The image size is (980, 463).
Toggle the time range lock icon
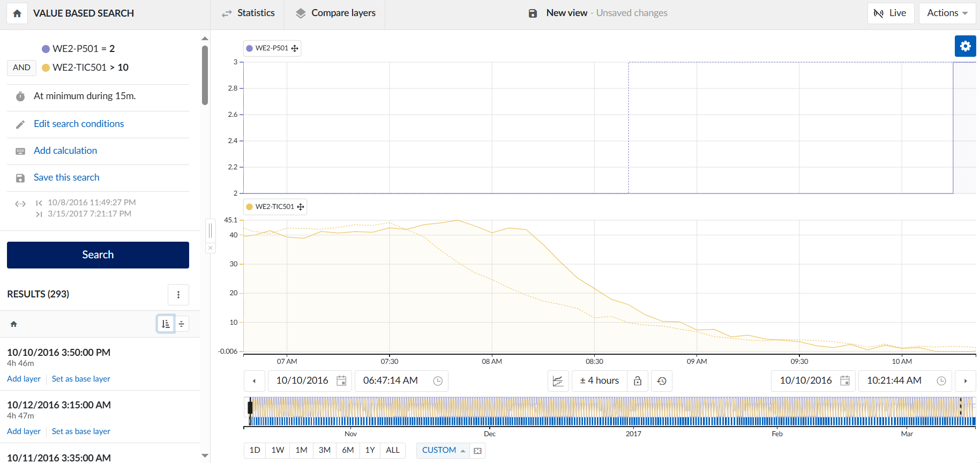(638, 381)
